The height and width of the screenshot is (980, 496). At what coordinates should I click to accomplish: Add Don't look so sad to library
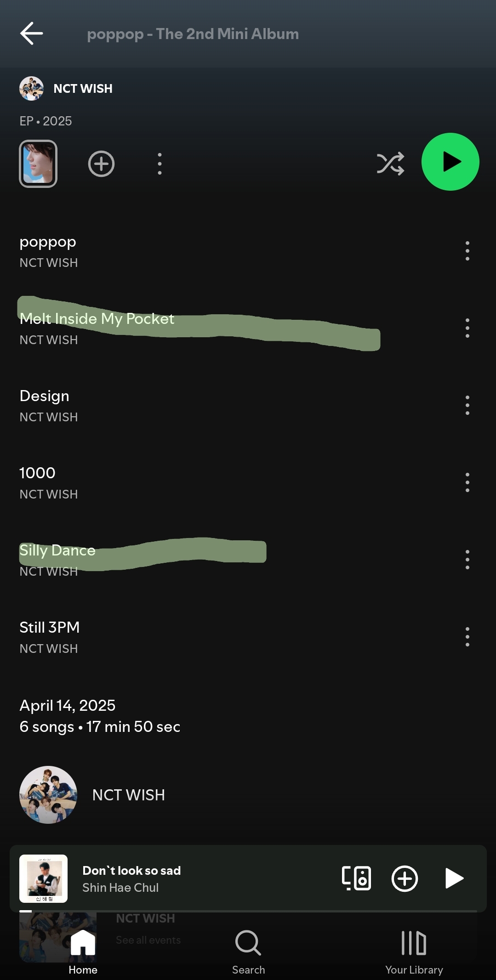click(405, 878)
